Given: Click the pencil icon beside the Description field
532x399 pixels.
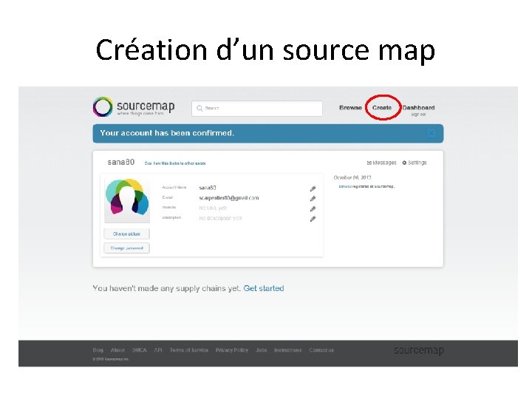Looking at the screenshot, I should click(x=313, y=219).
